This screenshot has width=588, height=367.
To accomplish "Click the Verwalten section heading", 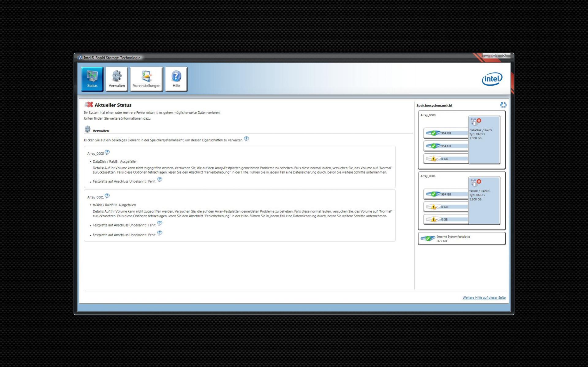I will (x=101, y=131).
